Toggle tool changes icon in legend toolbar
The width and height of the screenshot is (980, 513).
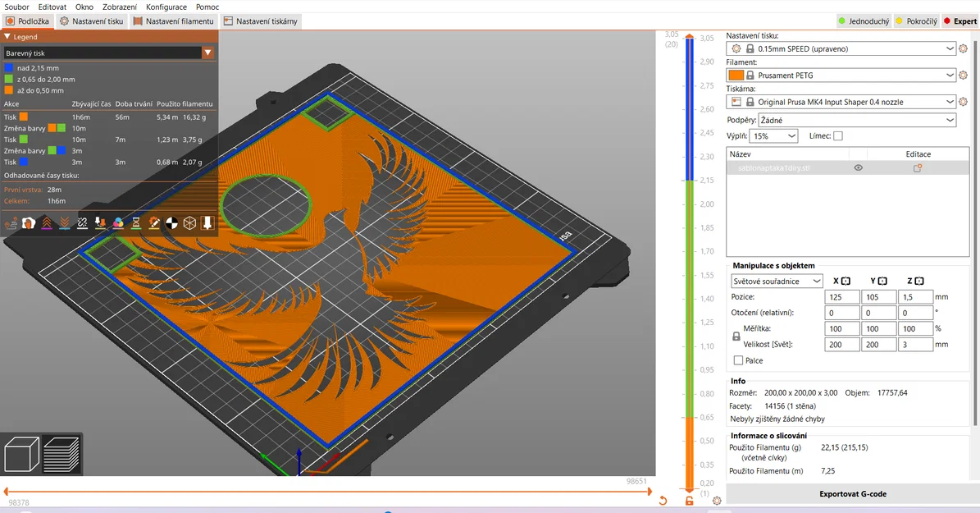pyautogui.click(x=100, y=223)
